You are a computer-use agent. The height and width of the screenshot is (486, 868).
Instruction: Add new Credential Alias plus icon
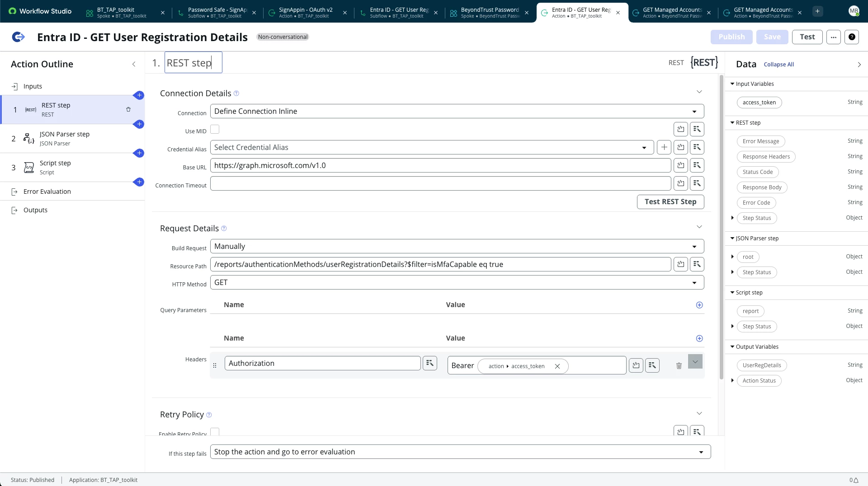point(664,147)
